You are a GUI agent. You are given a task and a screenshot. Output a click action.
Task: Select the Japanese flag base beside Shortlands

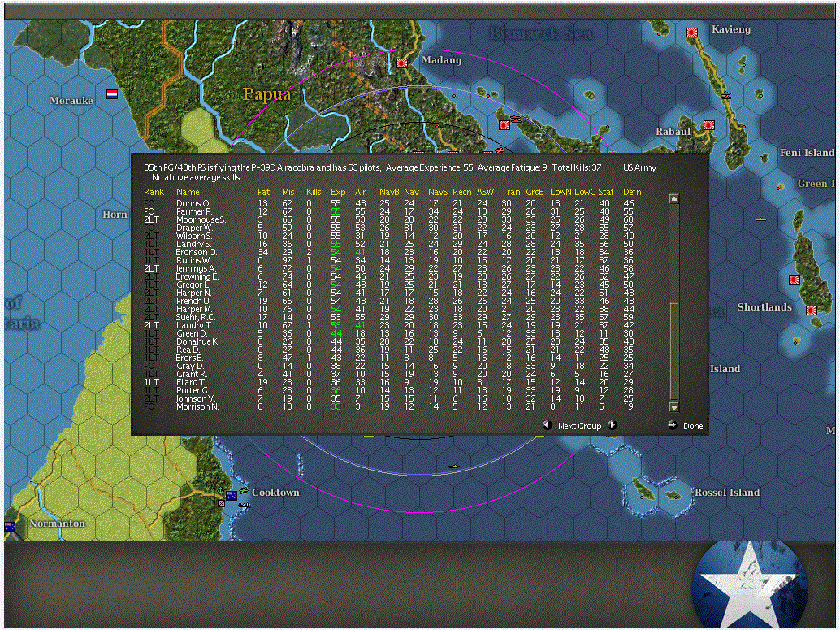(x=812, y=311)
